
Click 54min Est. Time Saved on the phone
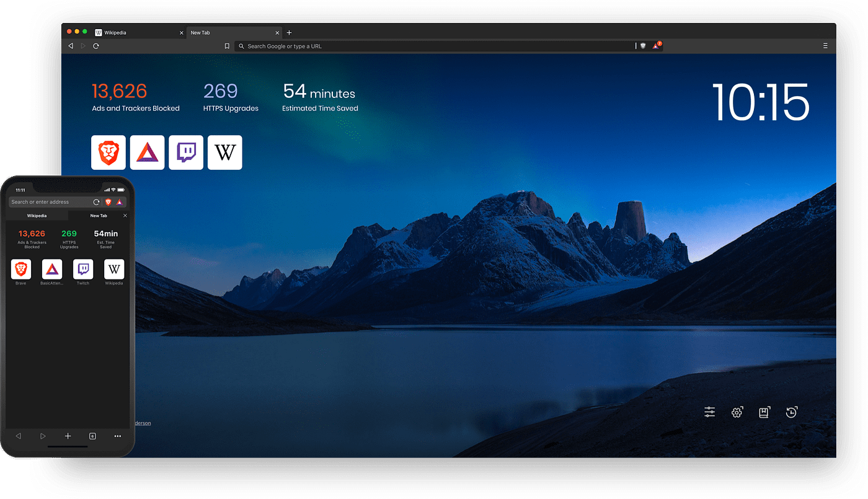click(106, 239)
